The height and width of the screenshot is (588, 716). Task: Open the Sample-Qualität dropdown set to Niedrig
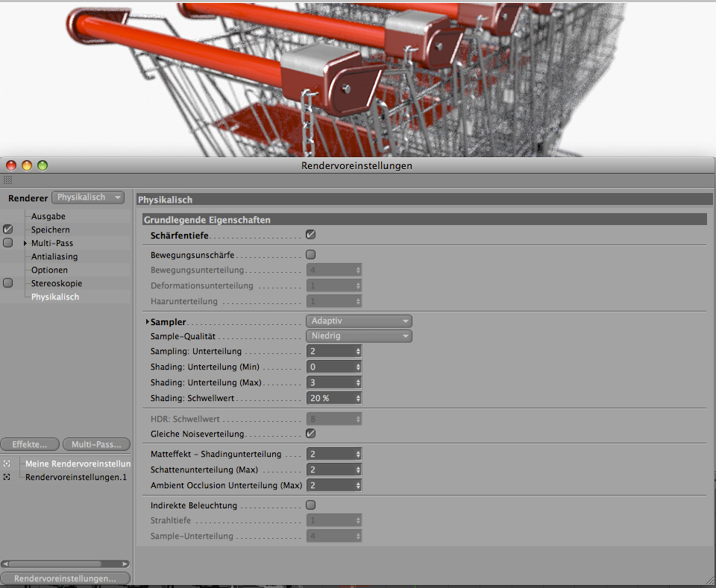click(359, 336)
